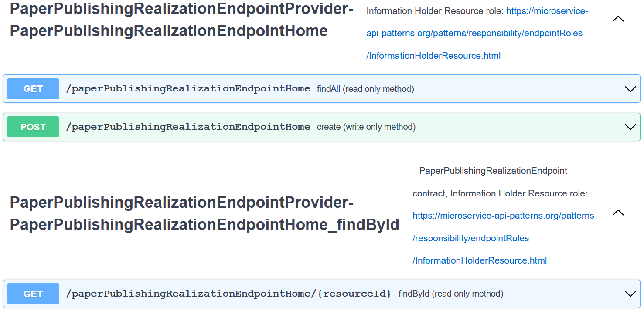The width and height of the screenshot is (644, 311).
Task: Click the POST /paperPublishingRealizationEndpointHome path text
Action: point(188,127)
